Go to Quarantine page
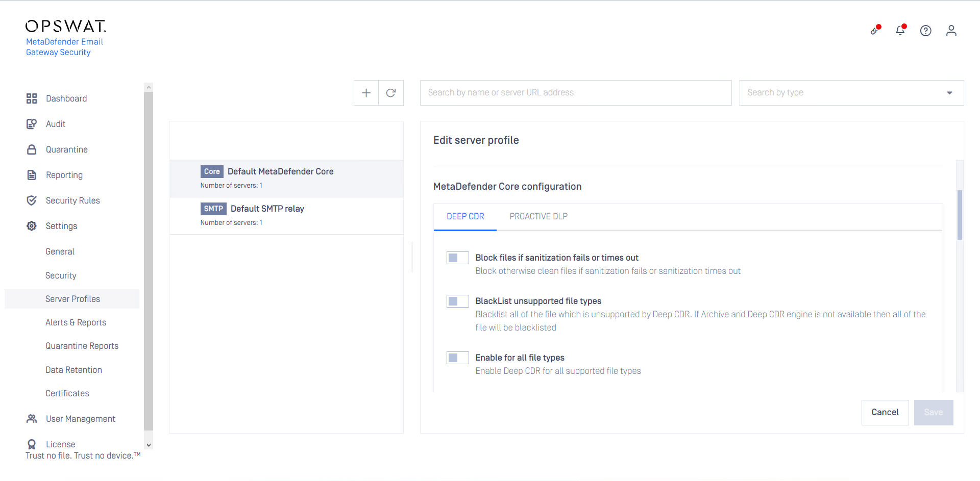Viewport: 980px width, 481px height. tap(67, 149)
